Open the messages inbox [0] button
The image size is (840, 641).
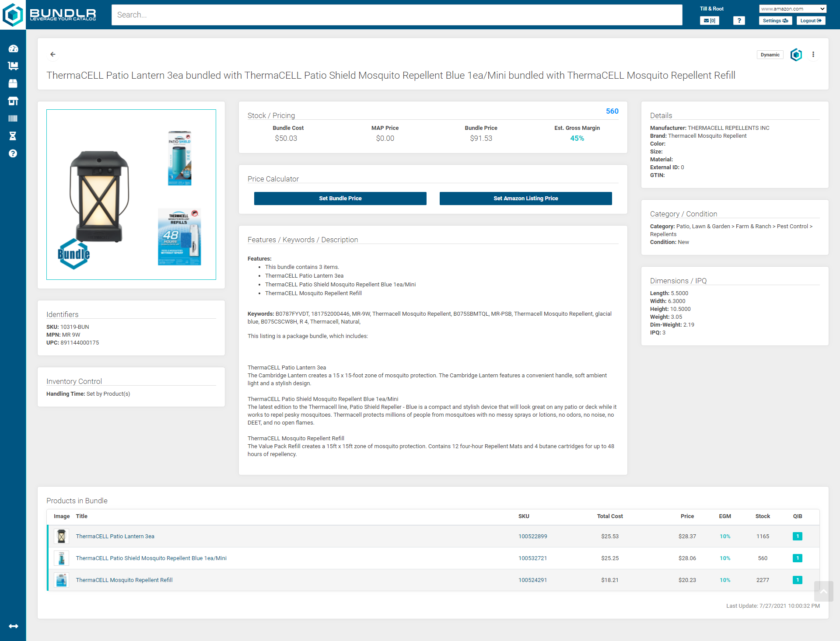pos(710,21)
